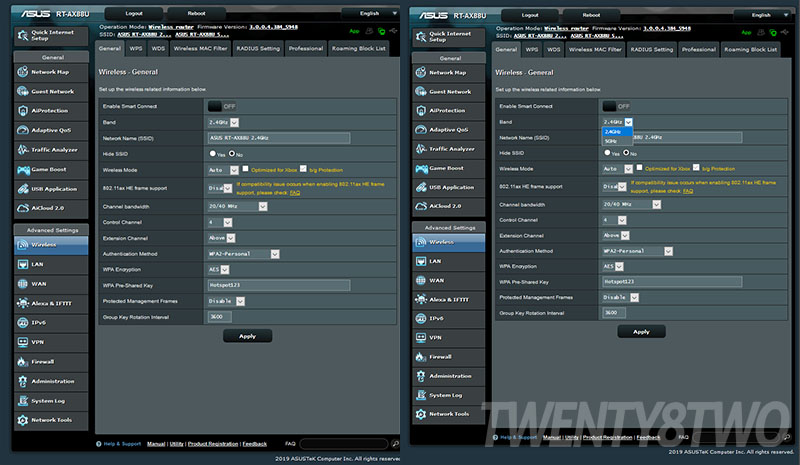Open Traffic Analyzer in right window
This screenshot has height=465, width=800.
pos(448,149)
